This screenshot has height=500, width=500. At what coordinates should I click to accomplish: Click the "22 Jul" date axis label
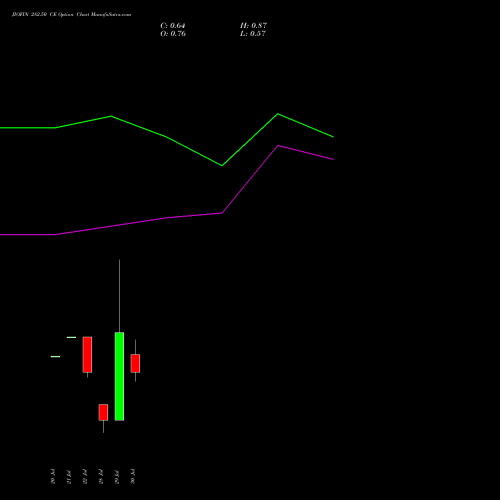point(85,477)
